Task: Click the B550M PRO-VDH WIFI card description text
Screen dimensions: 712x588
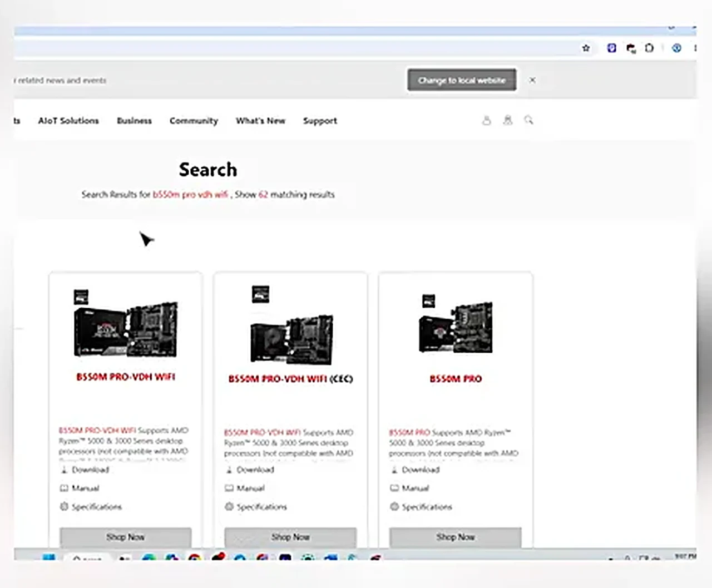Action: tap(124, 444)
